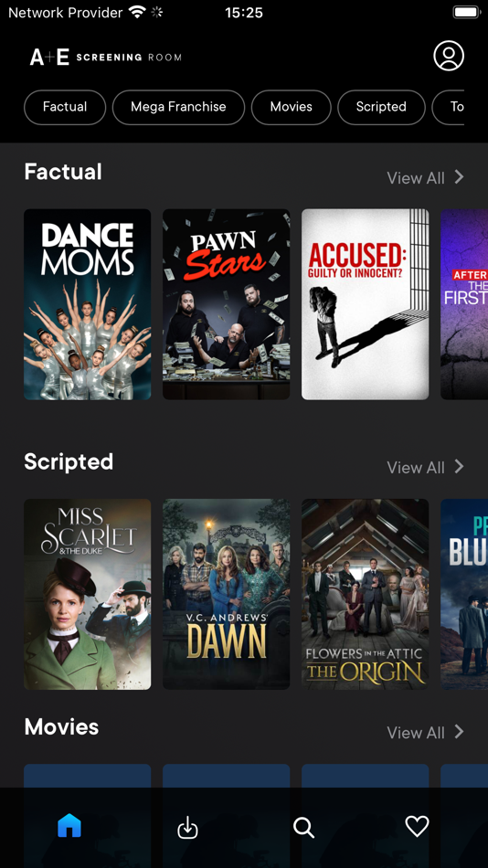The height and width of the screenshot is (868, 488).
Task: Open the Downloads icon in bottom bar
Action: [x=187, y=828]
